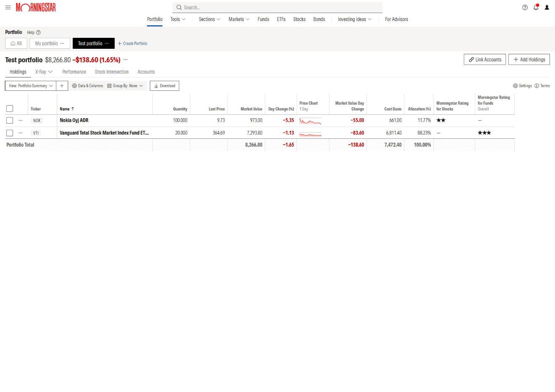
Task: Open row actions for Nokia Oyj ADR
Action: pos(21,120)
